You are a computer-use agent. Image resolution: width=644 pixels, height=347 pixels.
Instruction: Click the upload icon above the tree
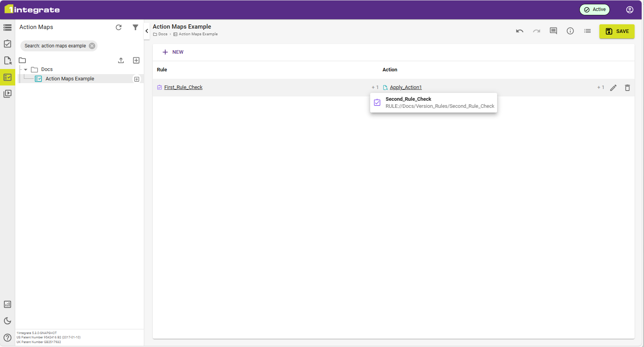[121, 60]
